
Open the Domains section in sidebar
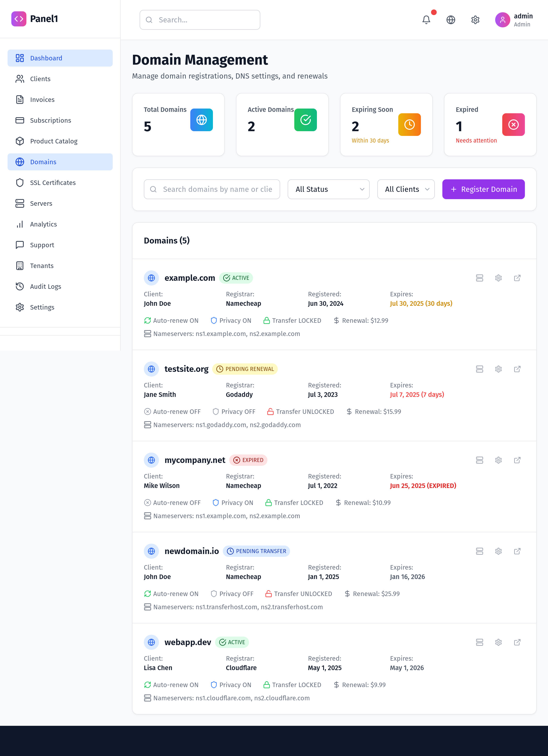tap(43, 162)
